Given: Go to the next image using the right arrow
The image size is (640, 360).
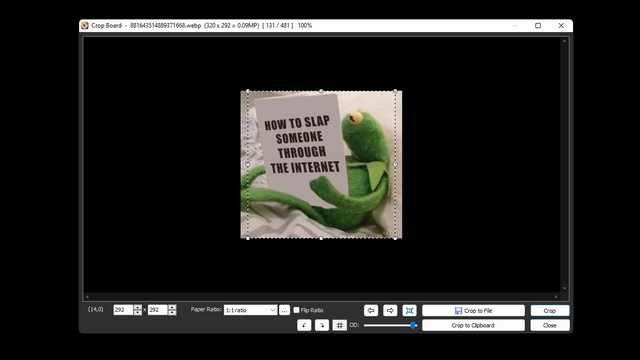Looking at the screenshot, I should pos(390,311).
